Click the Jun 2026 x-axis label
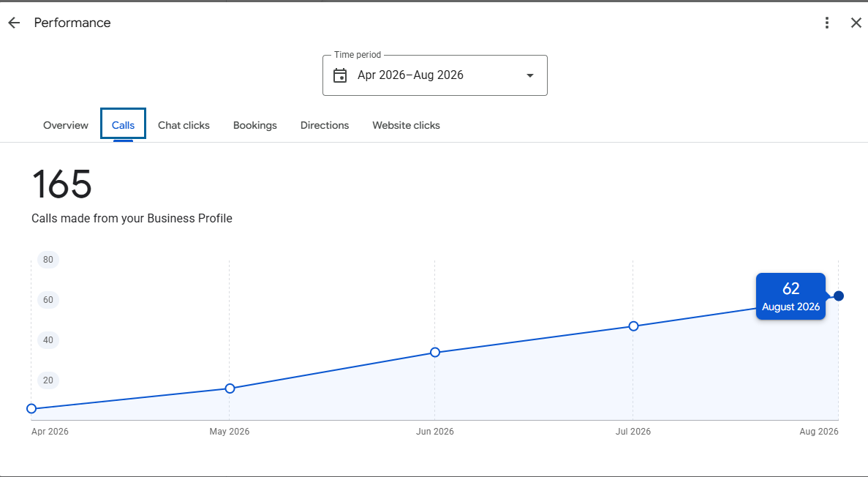Image resolution: width=868 pixels, height=477 pixels. (435, 432)
